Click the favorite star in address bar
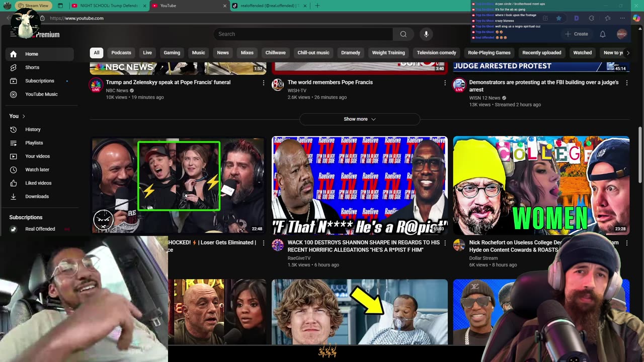644x362 pixels. point(558,18)
